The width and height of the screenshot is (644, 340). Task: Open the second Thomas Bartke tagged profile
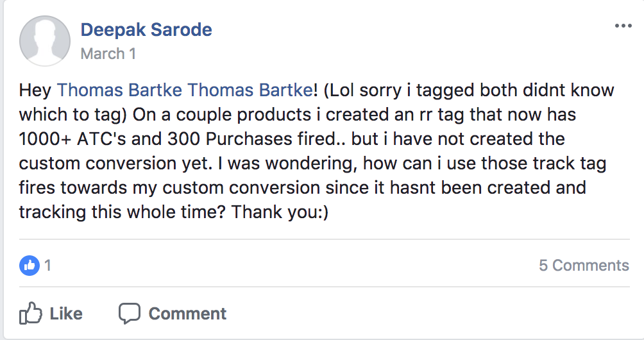click(x=251, y=90)
